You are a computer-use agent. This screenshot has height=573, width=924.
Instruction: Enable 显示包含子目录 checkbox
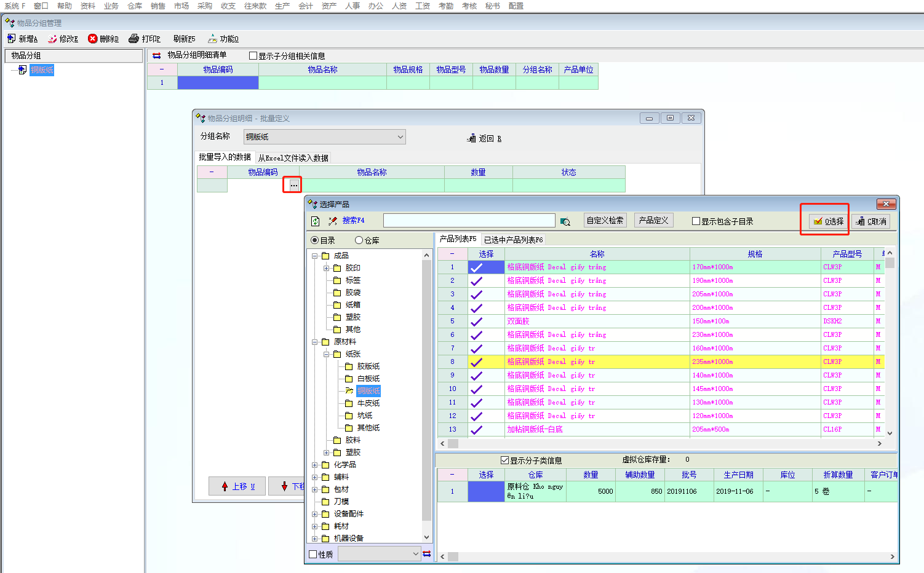696,221
